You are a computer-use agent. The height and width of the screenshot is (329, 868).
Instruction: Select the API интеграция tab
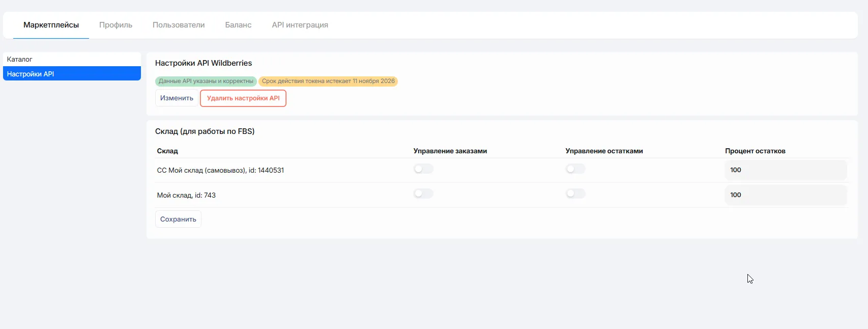(x=300, y=25)
